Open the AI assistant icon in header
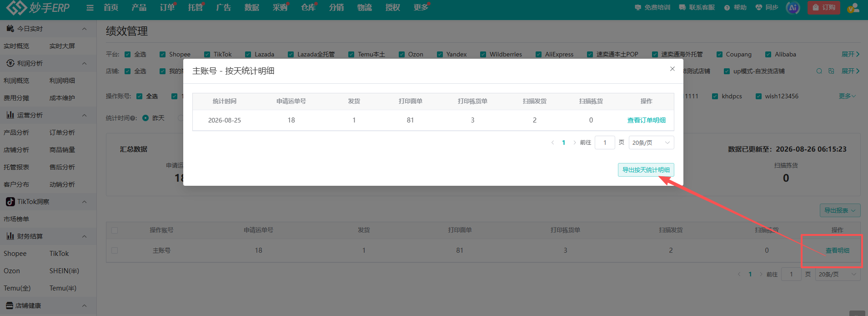868x316 pixels. point(793,7)
